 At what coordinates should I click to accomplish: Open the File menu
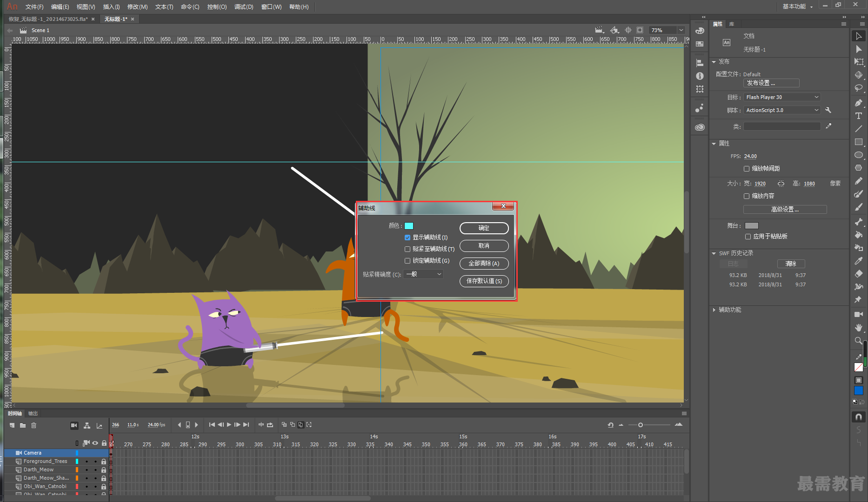pos(34,7)
